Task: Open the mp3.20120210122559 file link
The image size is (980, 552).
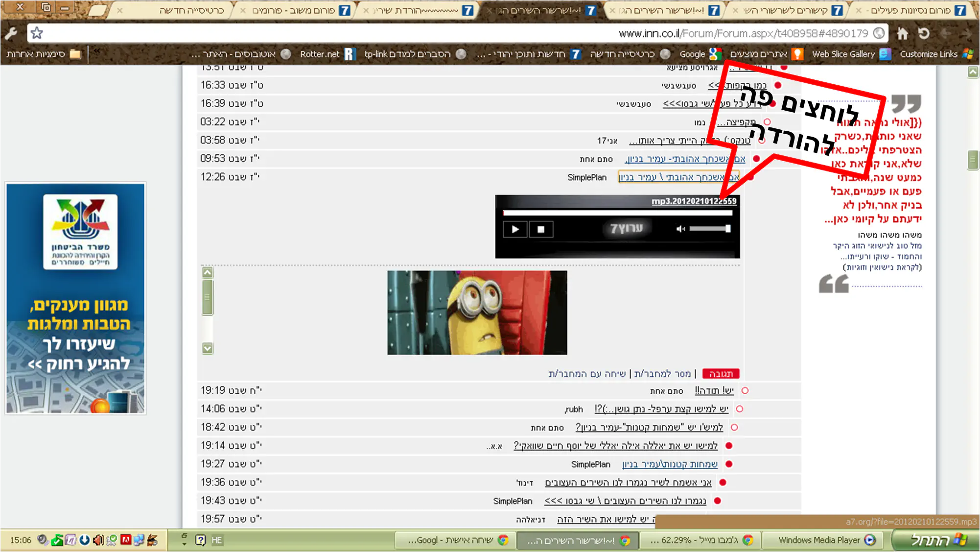Action: (694, 201)
